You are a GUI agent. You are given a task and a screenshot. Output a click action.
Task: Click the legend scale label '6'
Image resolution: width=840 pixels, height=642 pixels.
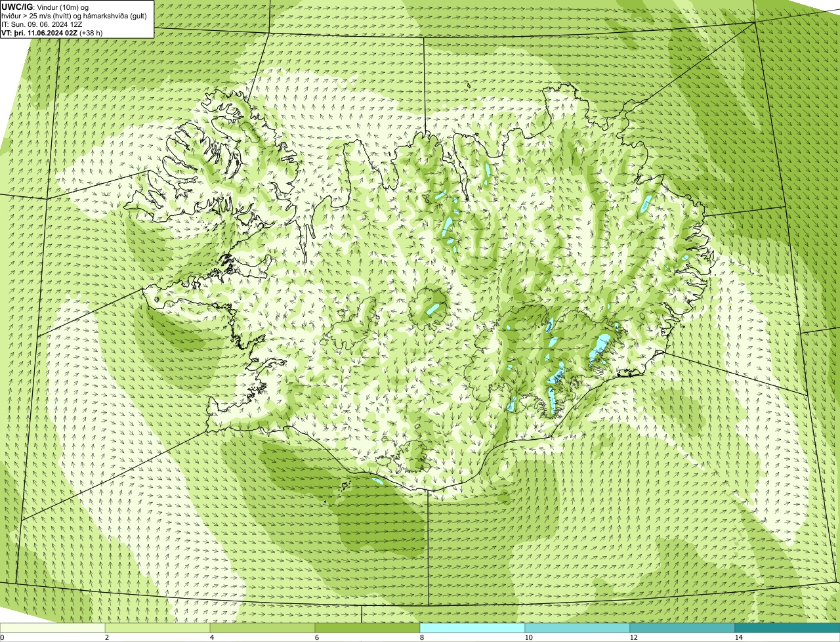coord(317,637)
